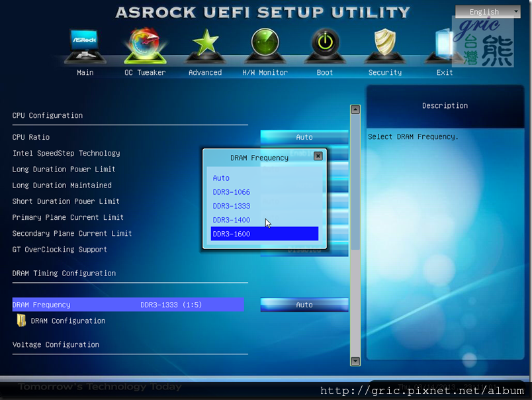Open the H/W Monitor radar icon
532x400 pixels.
(x=265, y=46)
